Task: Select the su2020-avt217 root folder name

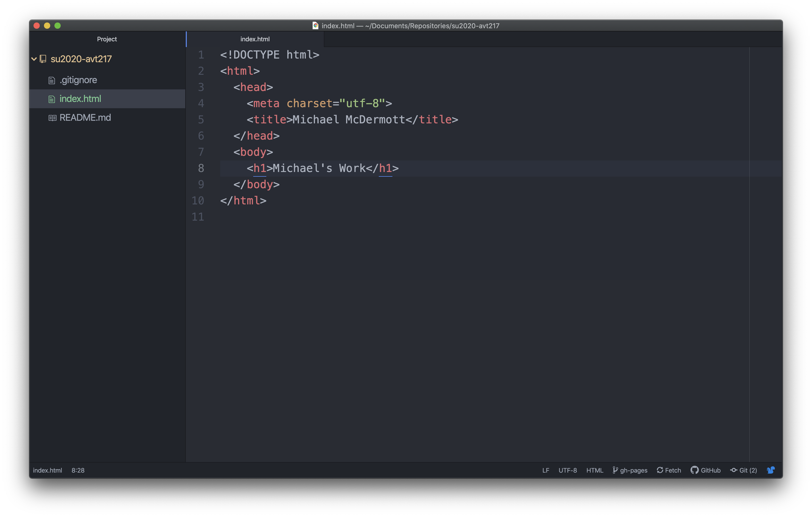Action: point(81,59)
